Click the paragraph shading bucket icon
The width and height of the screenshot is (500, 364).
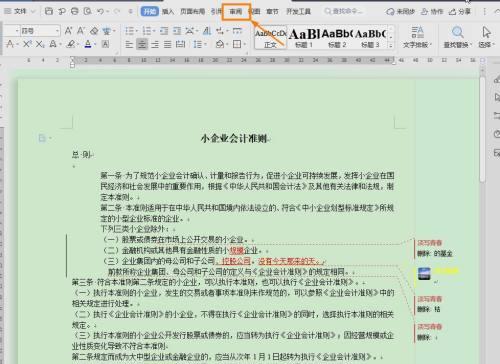pyautogui.click(x=220, y=44)
